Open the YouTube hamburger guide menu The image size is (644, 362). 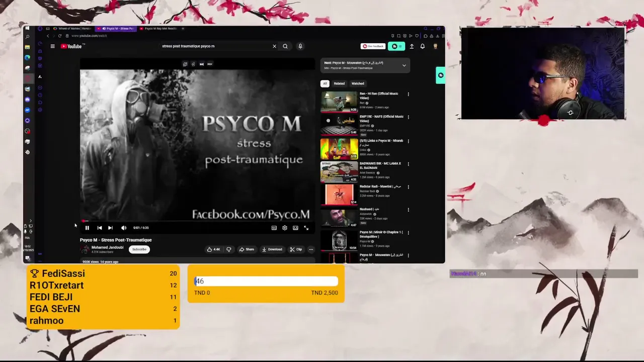[52, 46]
